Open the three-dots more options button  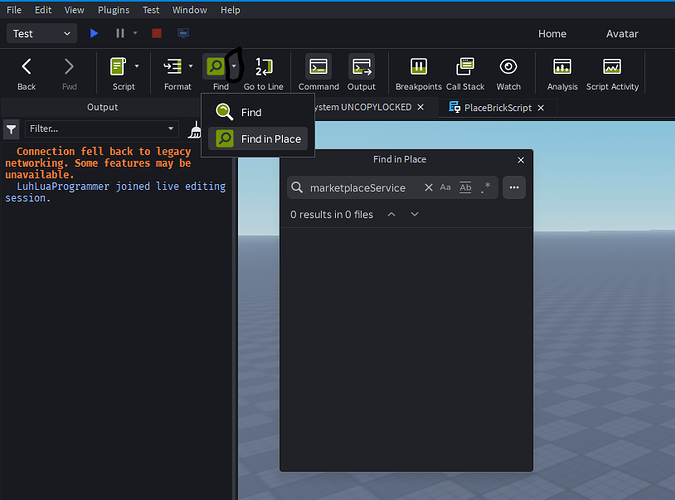point(514,187)
